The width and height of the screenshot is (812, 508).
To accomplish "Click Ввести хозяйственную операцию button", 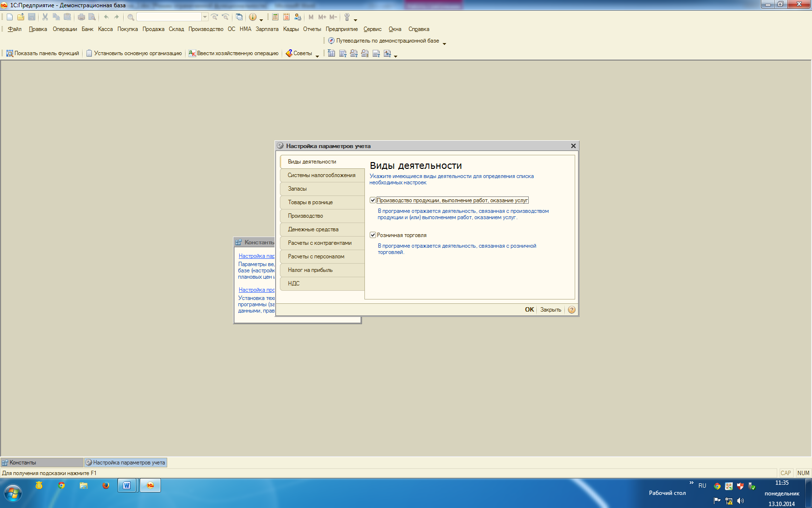I will 233,53.
